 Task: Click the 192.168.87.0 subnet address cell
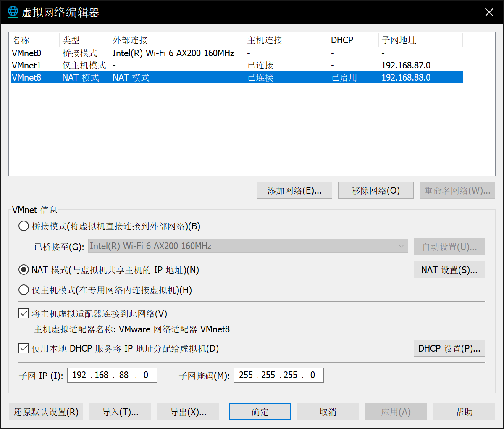[x=406, y=66]
